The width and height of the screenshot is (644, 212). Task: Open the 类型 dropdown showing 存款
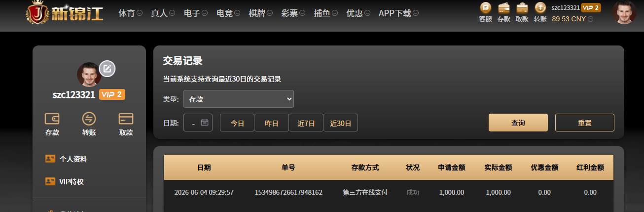pyautogui.click(x=239, y=99)
